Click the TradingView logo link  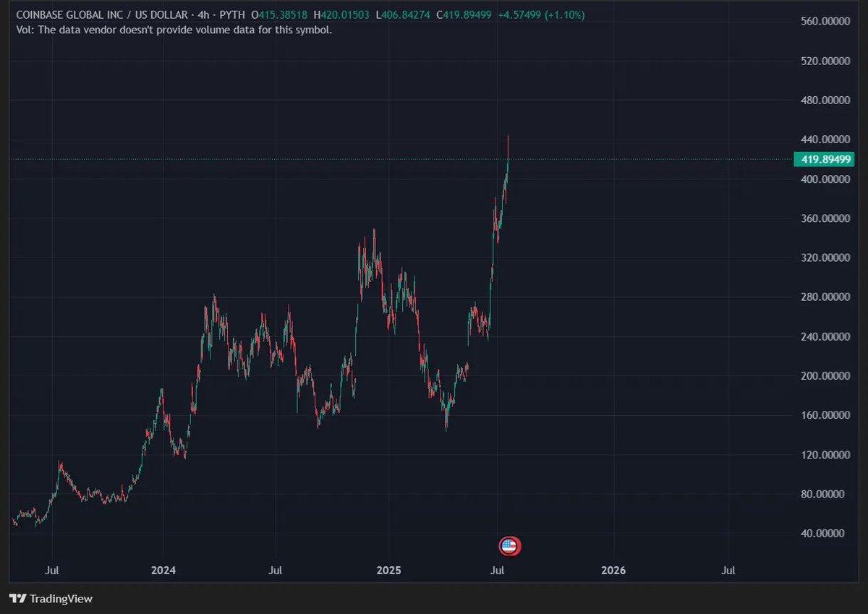[51, 599]
